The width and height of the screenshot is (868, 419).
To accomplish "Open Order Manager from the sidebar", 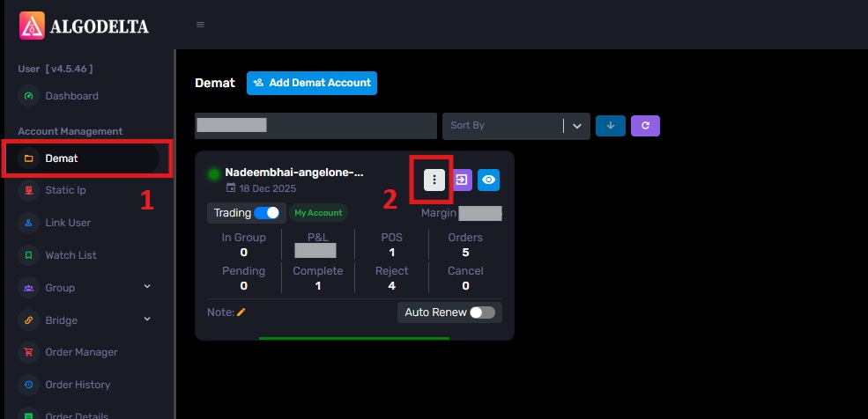I will point(81,352).
